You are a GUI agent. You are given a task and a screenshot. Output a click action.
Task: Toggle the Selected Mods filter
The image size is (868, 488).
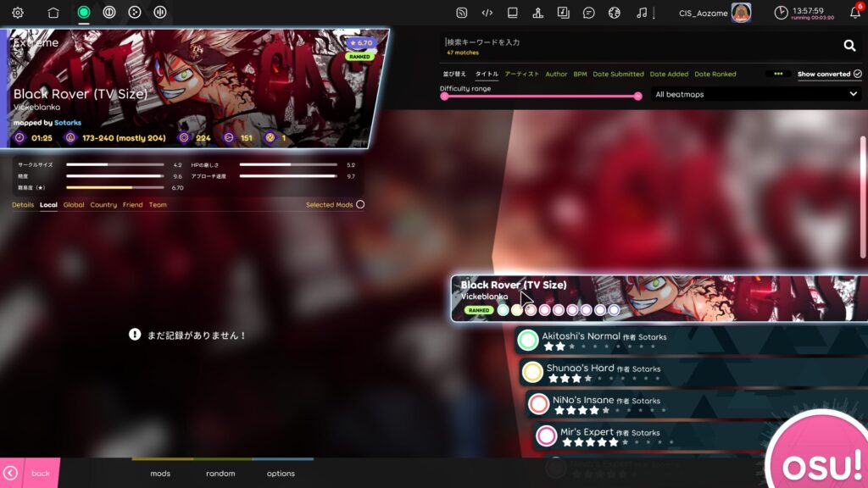360,205
